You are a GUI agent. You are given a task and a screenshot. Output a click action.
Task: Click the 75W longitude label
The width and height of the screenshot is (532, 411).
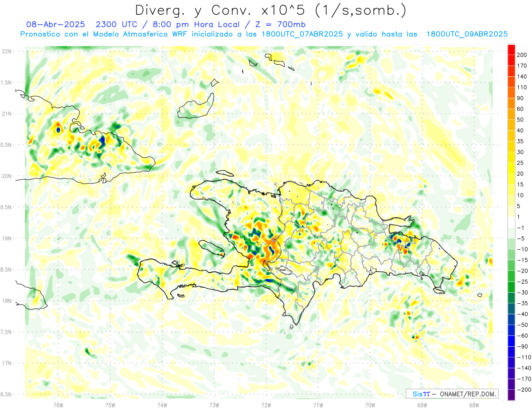point(110,405)
